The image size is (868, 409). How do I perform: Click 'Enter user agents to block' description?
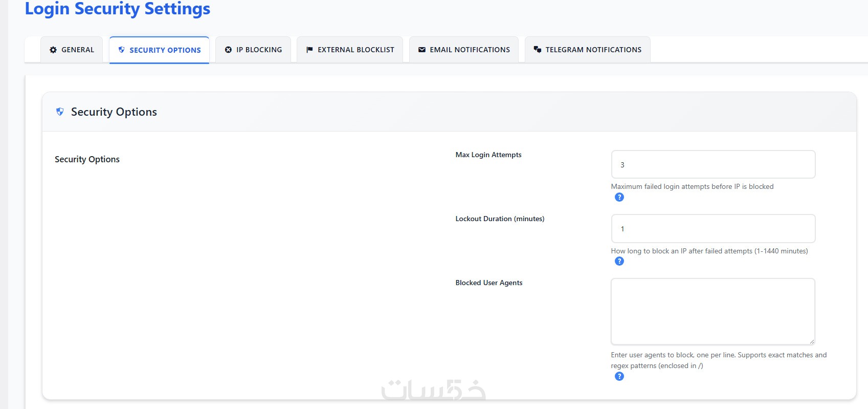[x=719, y=360]
